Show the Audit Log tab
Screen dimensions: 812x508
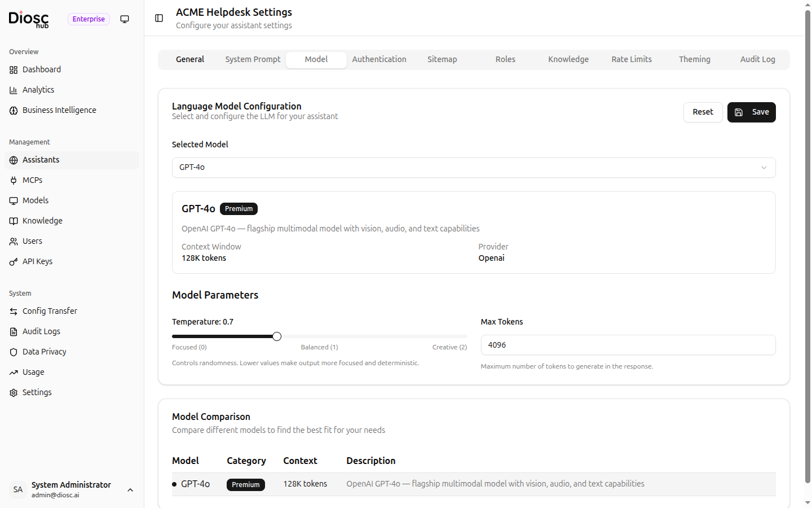[758, 60]
